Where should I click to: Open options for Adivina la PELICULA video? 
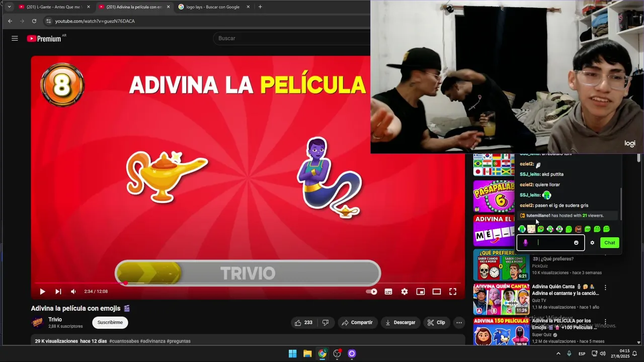click(x=605, y=322)
